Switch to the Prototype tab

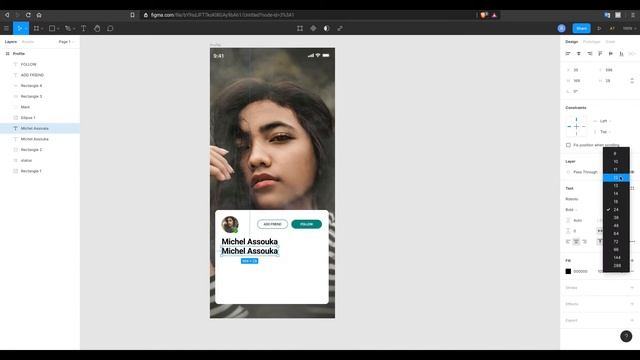[591, 42]
